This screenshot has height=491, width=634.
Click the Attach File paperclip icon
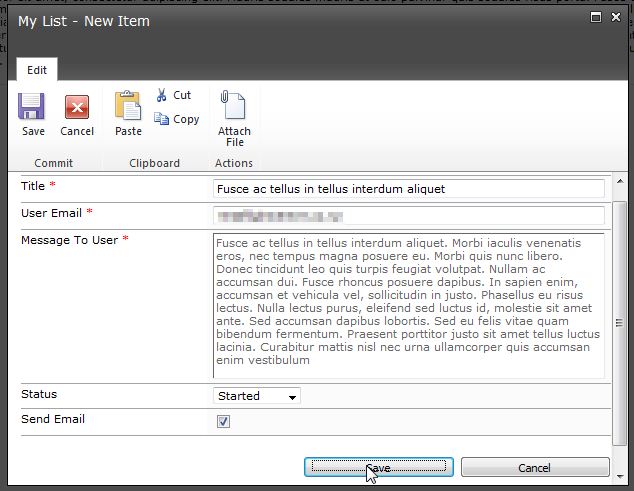[x=233, y=105]
